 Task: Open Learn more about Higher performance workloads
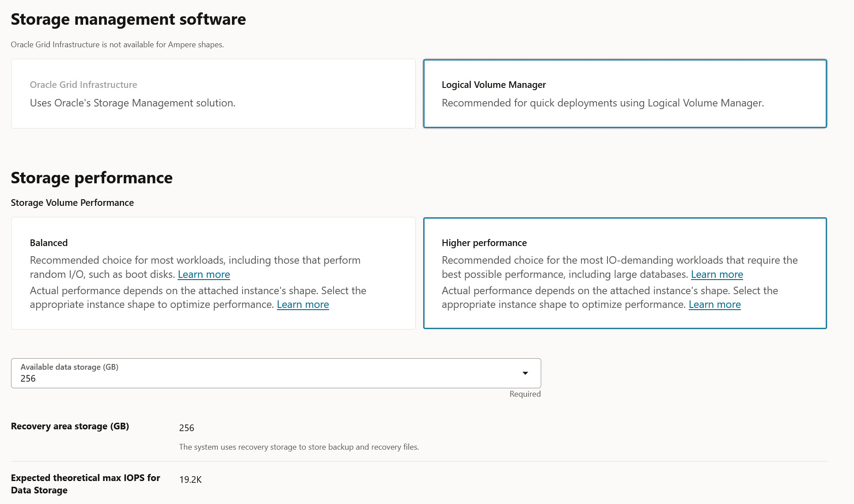(717, 274)
